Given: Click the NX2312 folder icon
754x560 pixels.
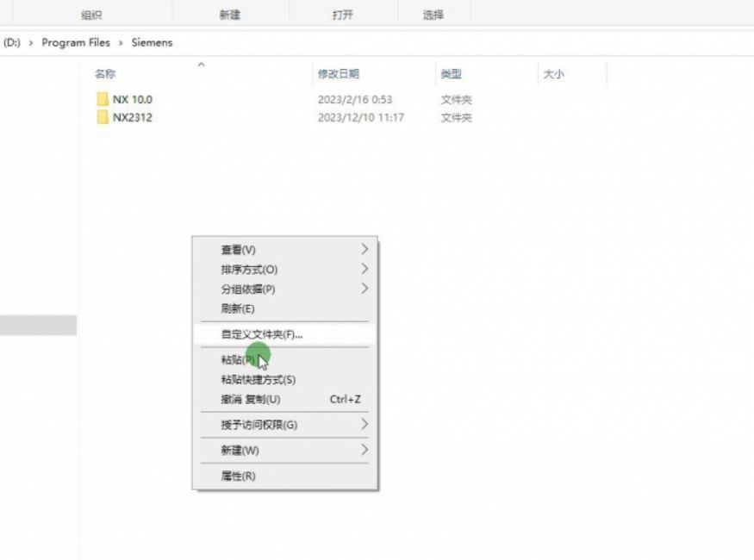Looking at the screenshot, I should (x=103, y=118).
